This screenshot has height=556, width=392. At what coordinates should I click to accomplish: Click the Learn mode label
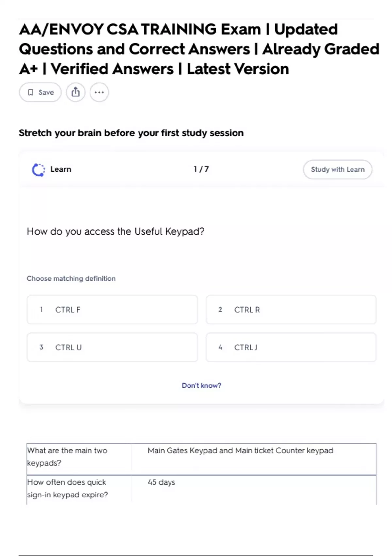pos(60,169)
